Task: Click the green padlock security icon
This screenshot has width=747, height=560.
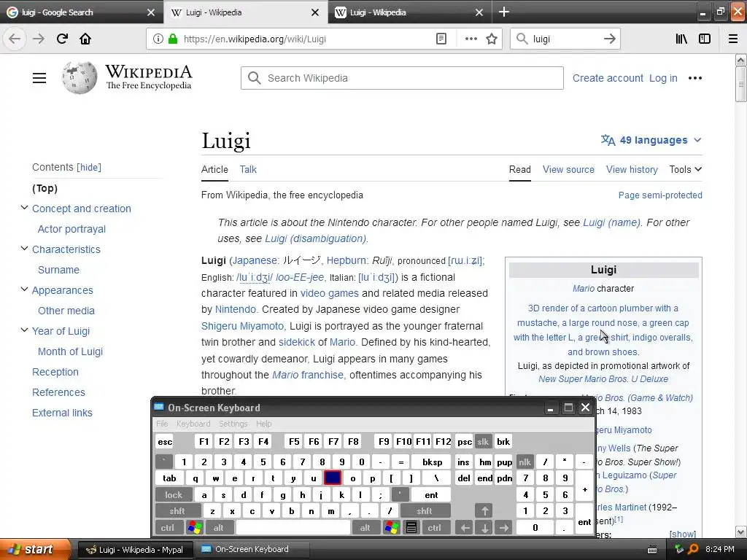Action: 173,39
